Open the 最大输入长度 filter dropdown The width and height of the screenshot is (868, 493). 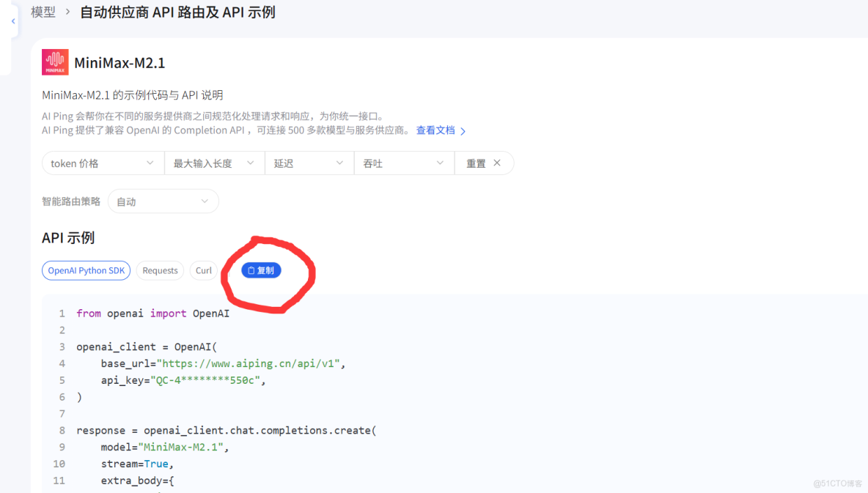click(214, 163)
